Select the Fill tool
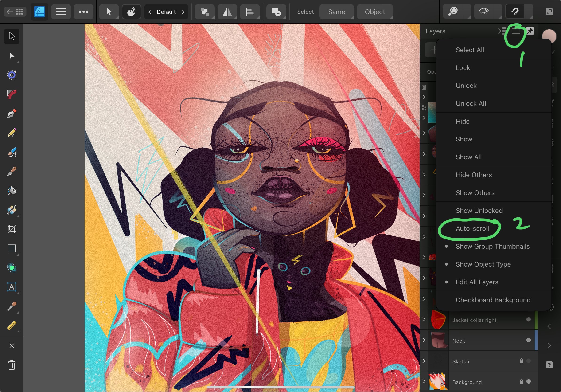This screenshot has height=392, width=561. click(12, 191)
